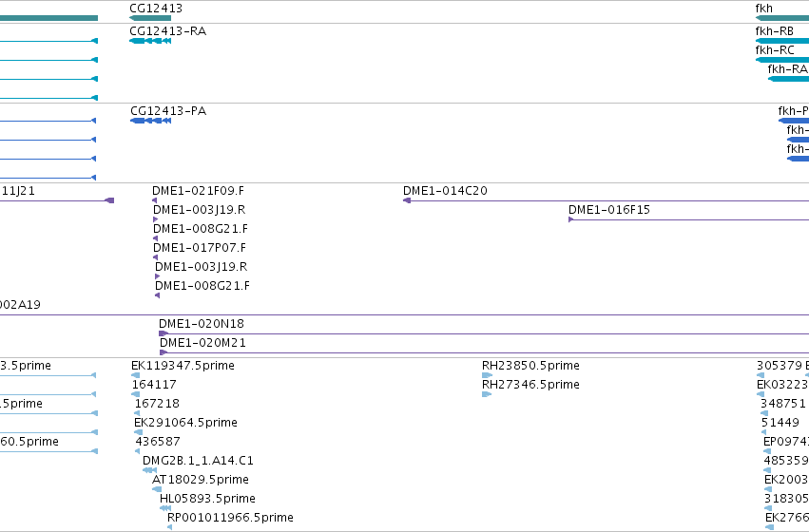Image resolution: width=809 pixels, height=532 pixels.
Task: Click the fkh-RB transcript label
Action: [774, 31]
